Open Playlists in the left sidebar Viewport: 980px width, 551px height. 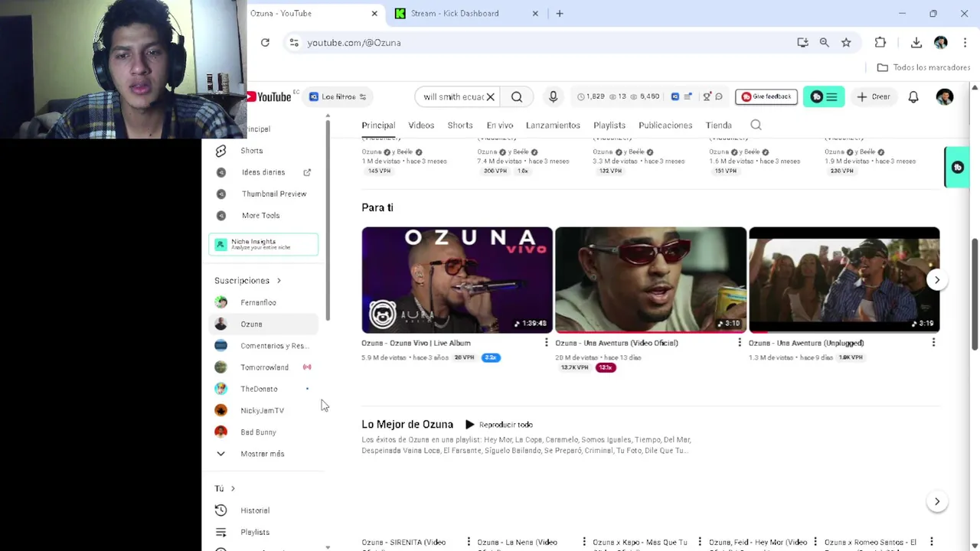tap(263, 532)
